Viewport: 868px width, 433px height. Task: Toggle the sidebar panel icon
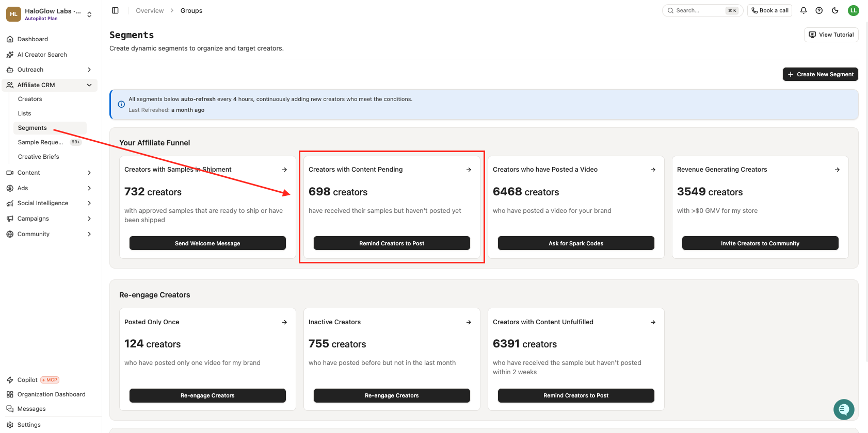(115, 10)
